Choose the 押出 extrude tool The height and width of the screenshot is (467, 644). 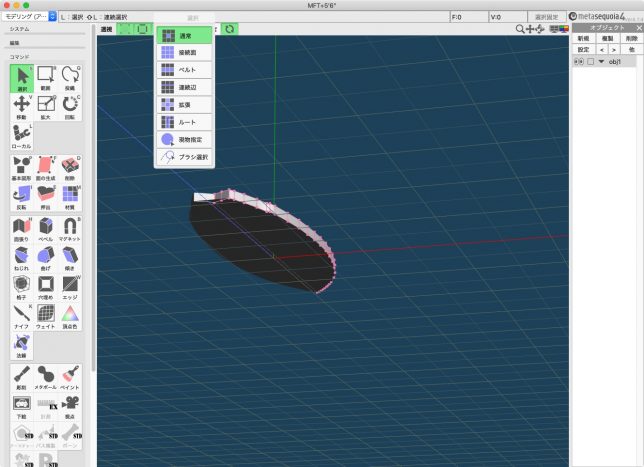pyautogui.click(x=46, y=198)
